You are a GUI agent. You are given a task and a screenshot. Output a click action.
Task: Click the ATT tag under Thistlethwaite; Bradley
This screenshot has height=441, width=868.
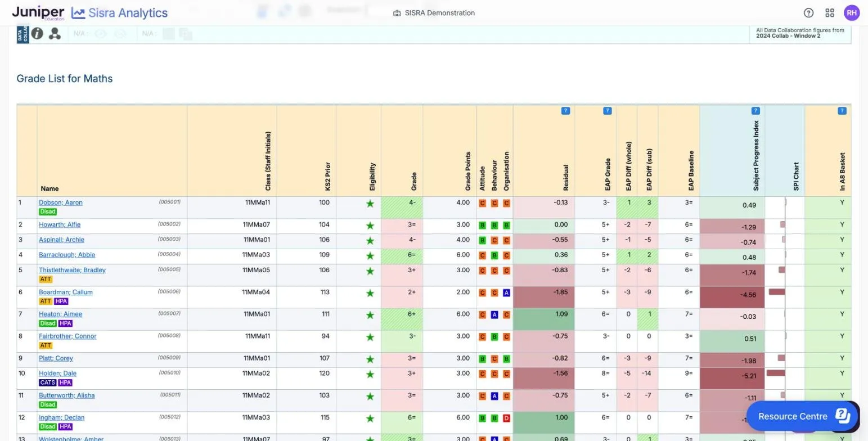[x=46, y=279]
